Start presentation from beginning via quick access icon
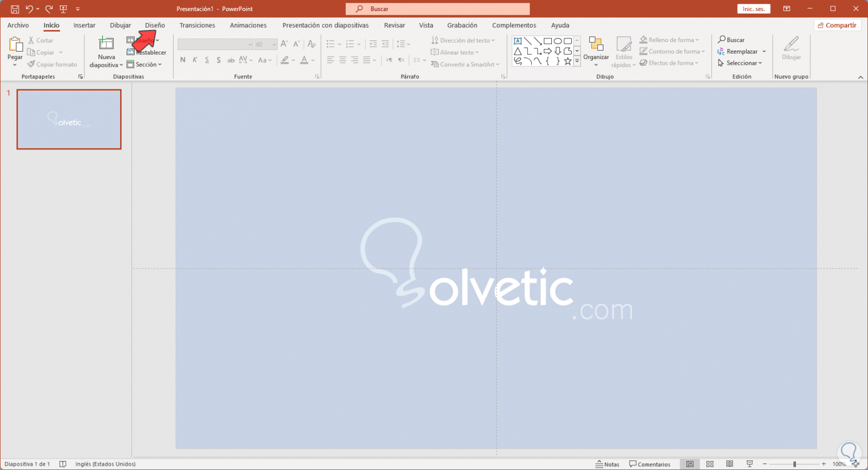The width and height of the screenshot is (868, 470). pyautogui.click(x=64, y=9)
